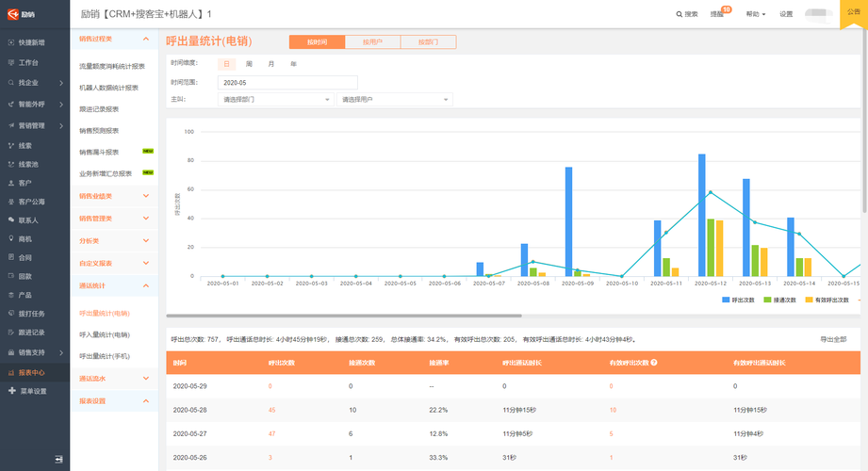Toggle 有效呼出次数 legend series

[827, 300]
